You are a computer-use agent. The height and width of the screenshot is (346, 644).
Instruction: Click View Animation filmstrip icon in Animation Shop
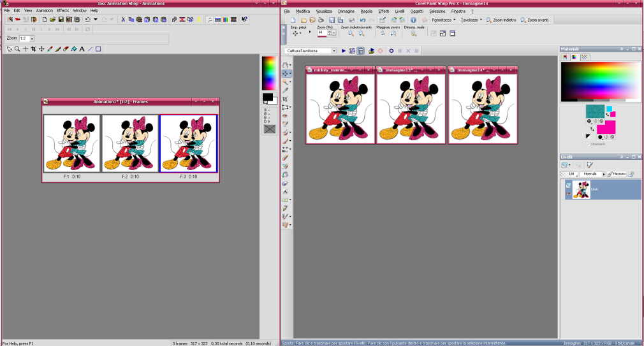[x=234, y=19]
